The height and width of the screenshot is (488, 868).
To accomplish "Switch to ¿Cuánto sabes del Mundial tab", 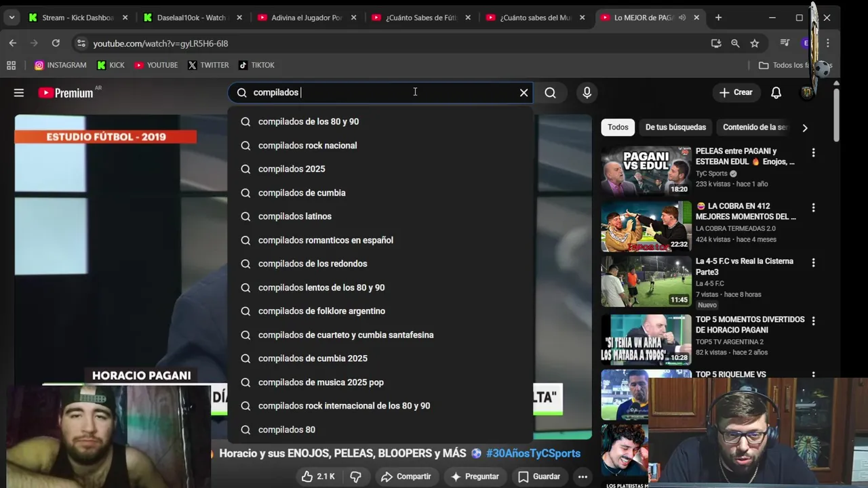I will click(536, 18).
